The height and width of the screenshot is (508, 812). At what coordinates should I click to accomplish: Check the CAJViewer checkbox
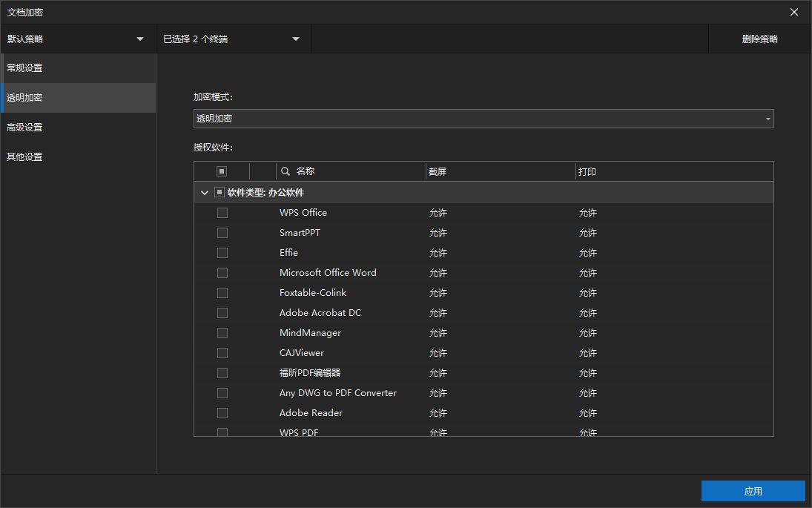click(222, 353)
